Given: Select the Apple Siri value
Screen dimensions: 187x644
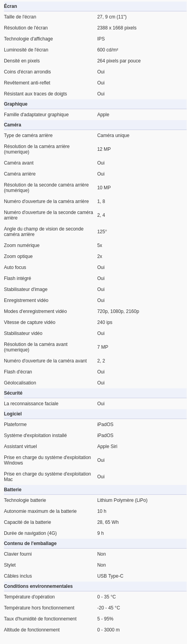Looking at the screenshot, I should point(107,446).
